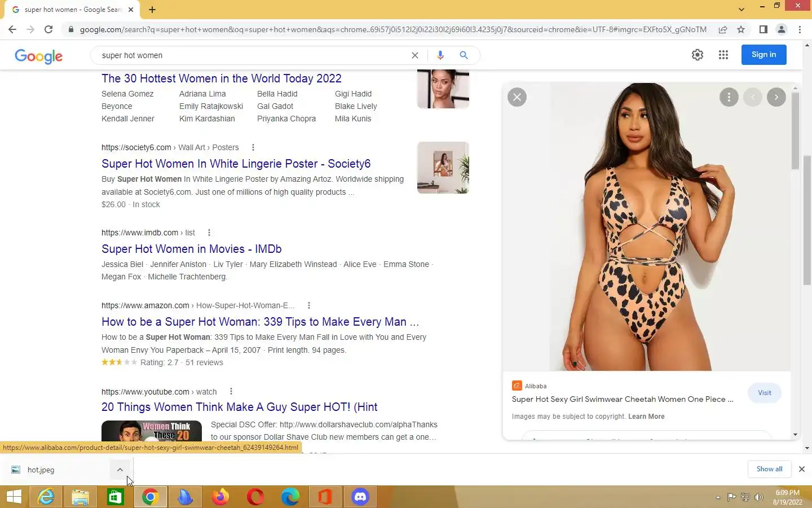The image size is (812, 508).
Task: Open more options for IMDb result
Action: click(209, 233)
